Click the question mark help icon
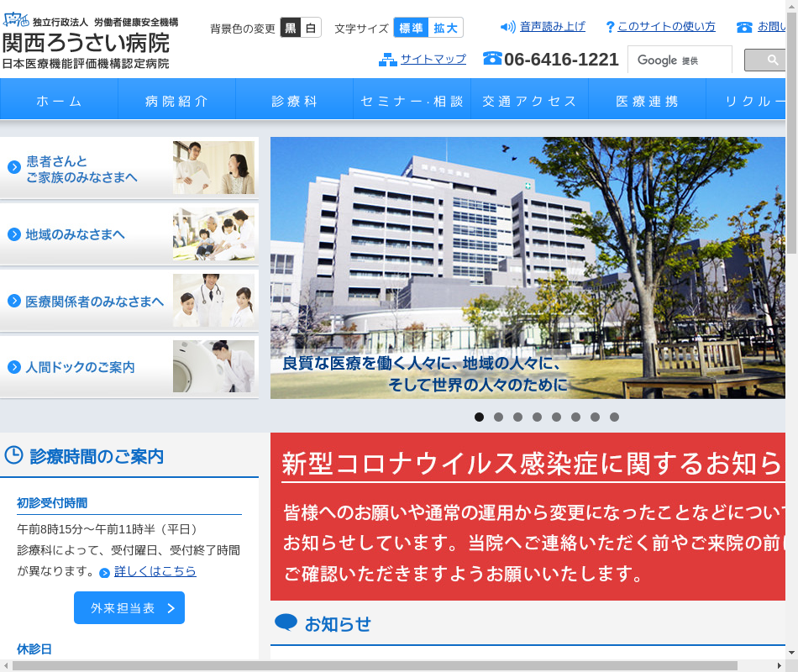 610,27
